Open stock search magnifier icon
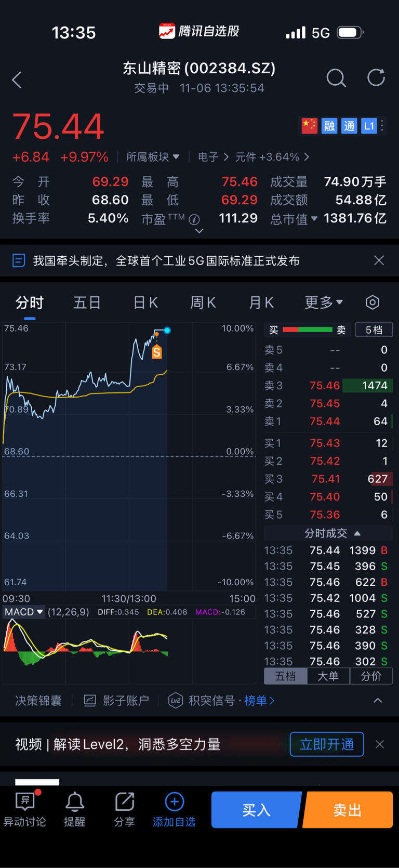 click(336, 78)
